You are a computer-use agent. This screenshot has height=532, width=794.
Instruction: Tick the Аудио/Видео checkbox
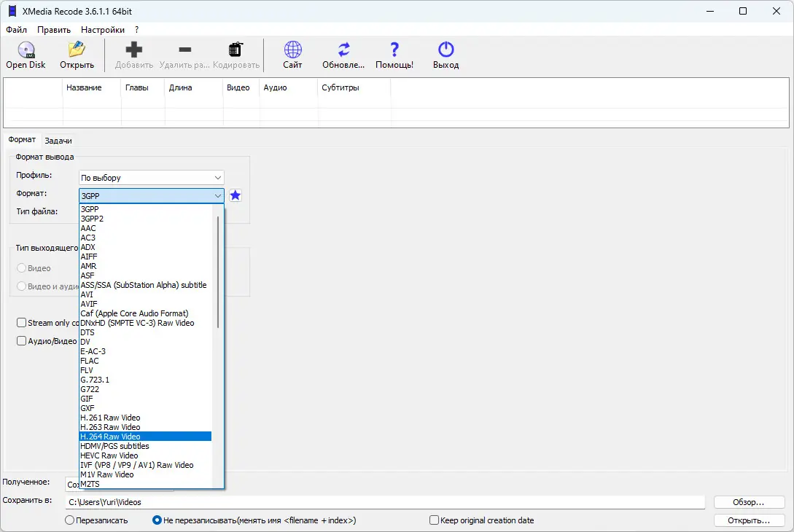click(21, 340)
